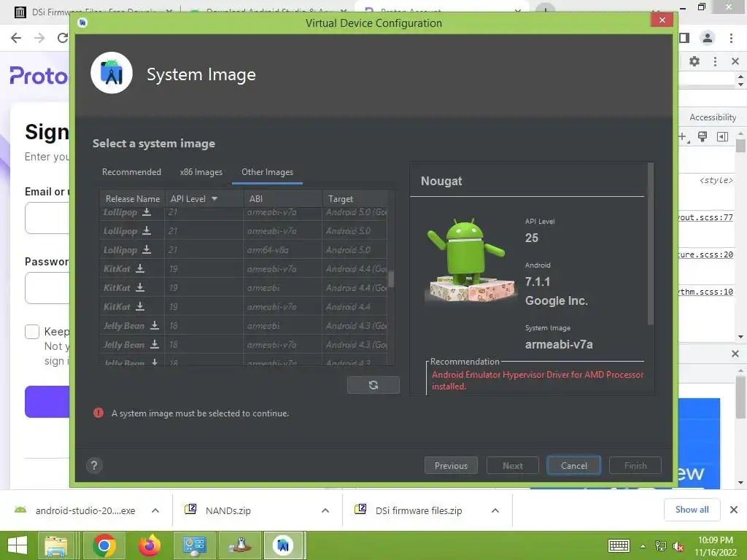Switch to x86 Images tab
Screen dimensions: 747x560
[201, 172]
